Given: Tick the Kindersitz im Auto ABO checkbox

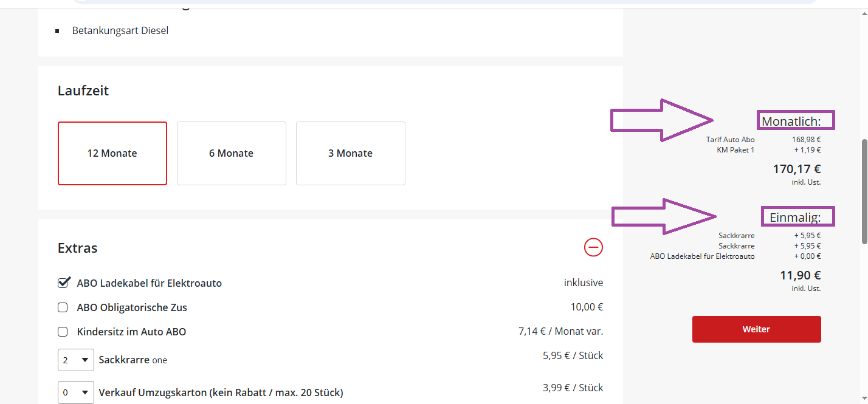Looking at the screenshot, I should pos(63,332).
